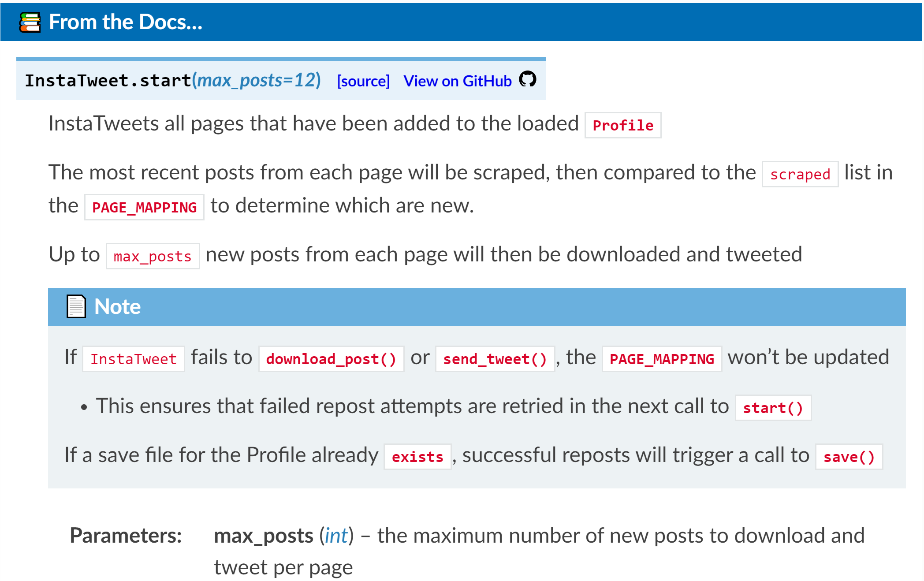This screenshot has width=924, height=581.
Task: Select the PAGE_MAPPING code reference
Action: (x=144, y=207)
